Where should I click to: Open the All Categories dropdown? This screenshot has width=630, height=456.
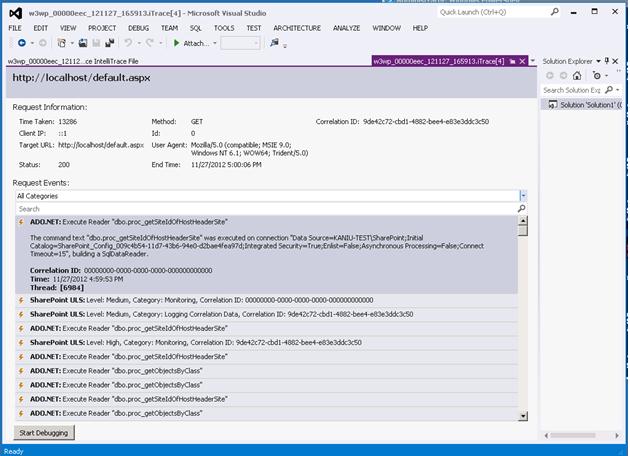click(523, 196)
